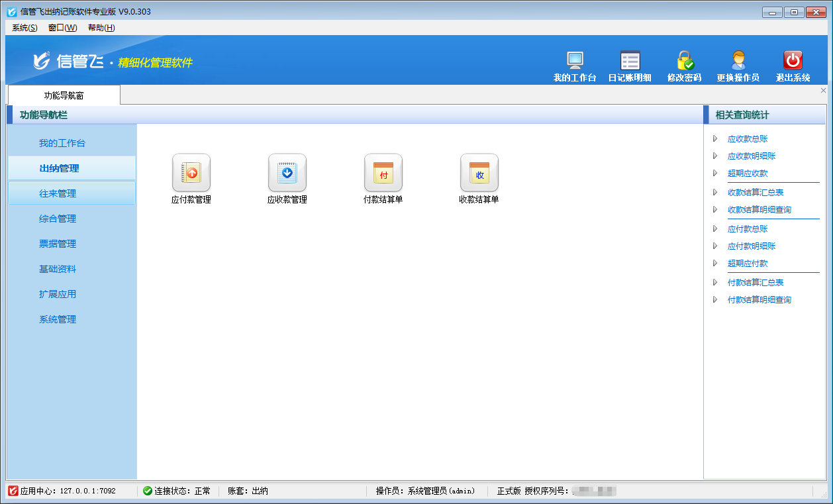Open the 系统(S) menu

coord(24,28)
